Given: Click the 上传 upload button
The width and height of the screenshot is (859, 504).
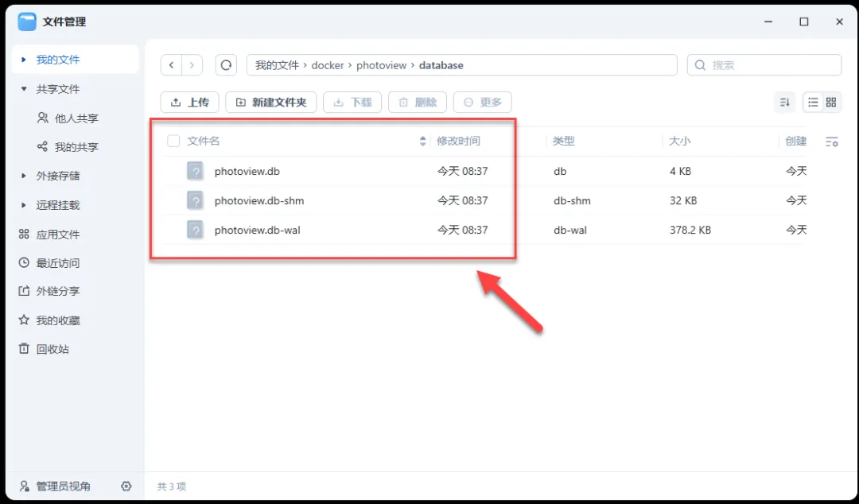Looking at the screenshot, I should 189,102.
